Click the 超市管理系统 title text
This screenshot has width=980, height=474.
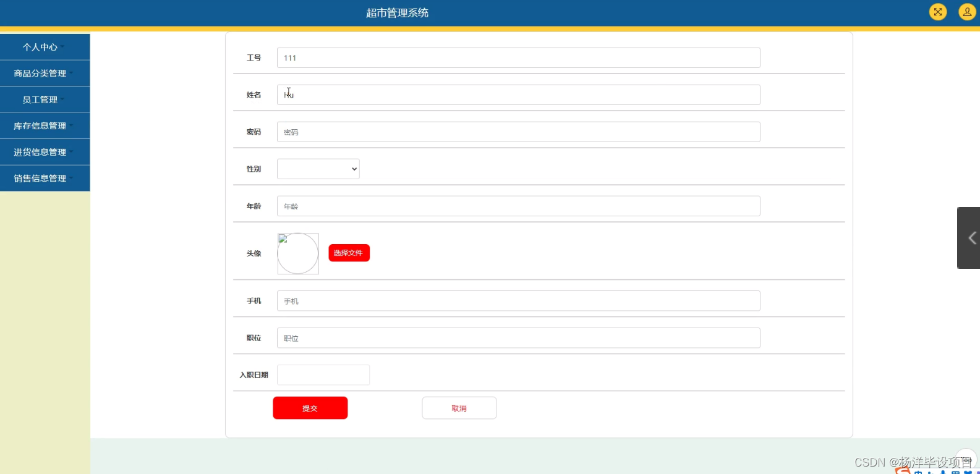pyautogui.click(x=397, y=13)
